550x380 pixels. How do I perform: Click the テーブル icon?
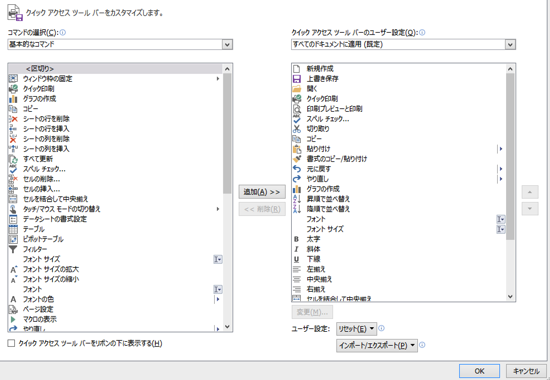pyautogui.click(x=13, y=229)
